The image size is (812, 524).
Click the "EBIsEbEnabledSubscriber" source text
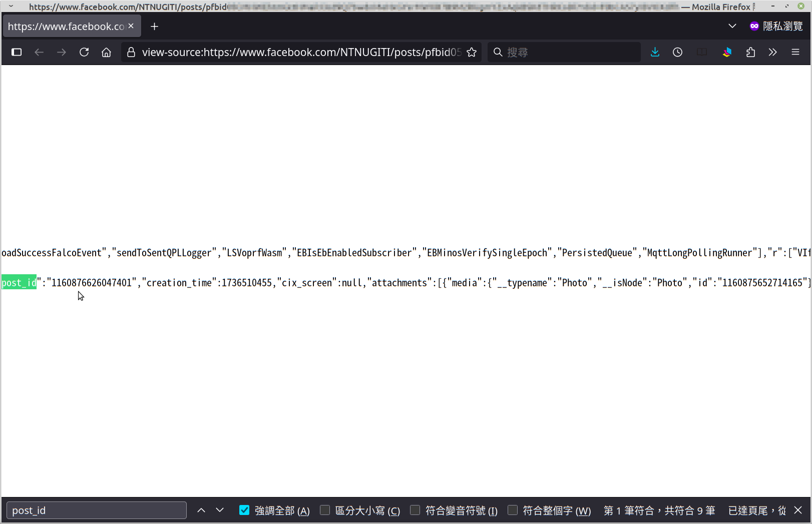tap(354, 253)
